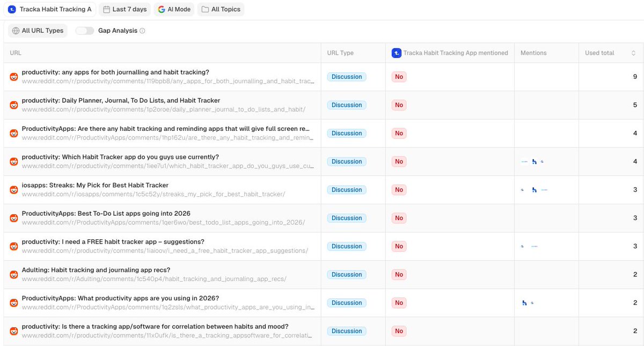Click the Tracka logo in the top brand filter
Image resolution: width=644 pixels, height=346 pixels.
pos(12,9)
